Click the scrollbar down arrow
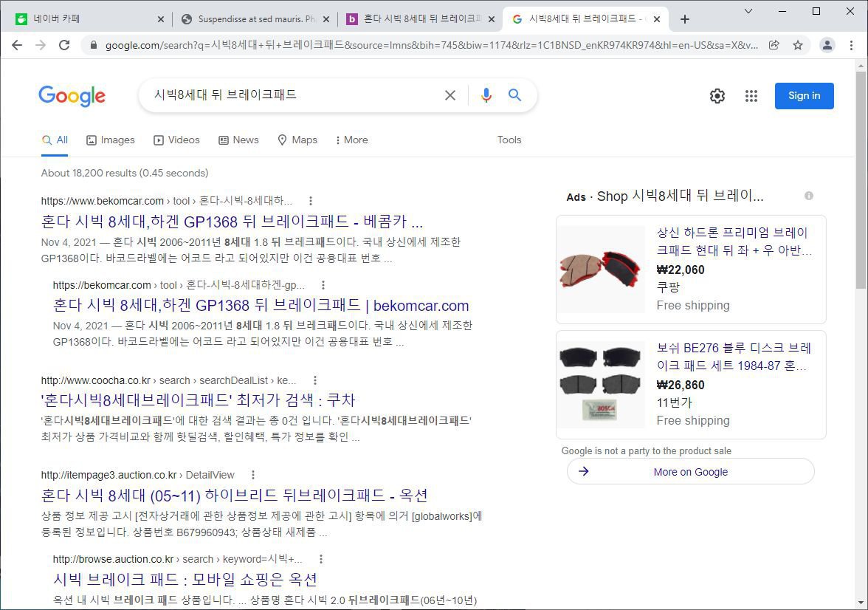The height and width of the screenshot is (610, 868). point(861,602)
